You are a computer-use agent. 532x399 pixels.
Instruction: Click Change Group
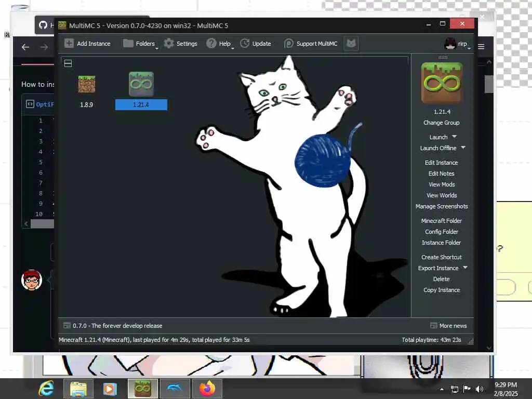coord(442,123)
